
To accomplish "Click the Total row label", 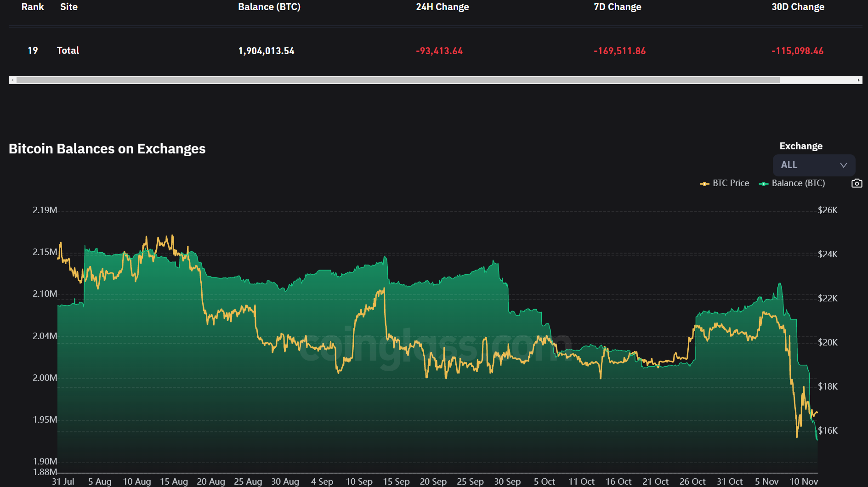I will 68,51.
